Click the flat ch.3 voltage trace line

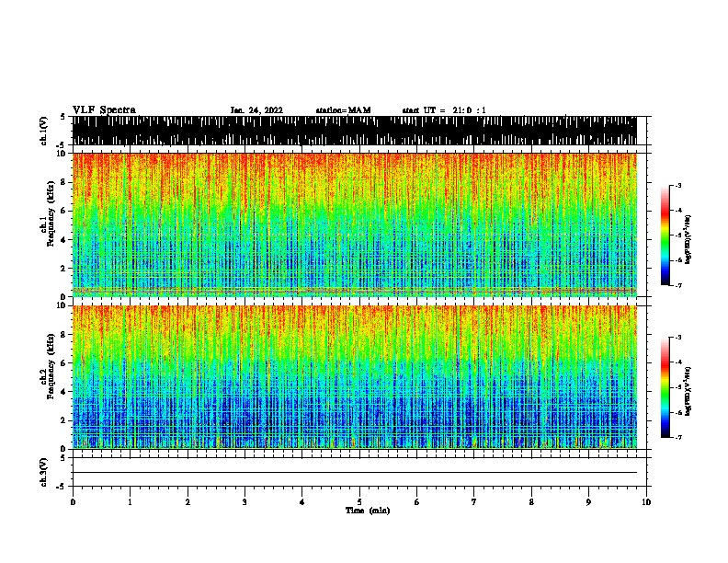point(355,473)
